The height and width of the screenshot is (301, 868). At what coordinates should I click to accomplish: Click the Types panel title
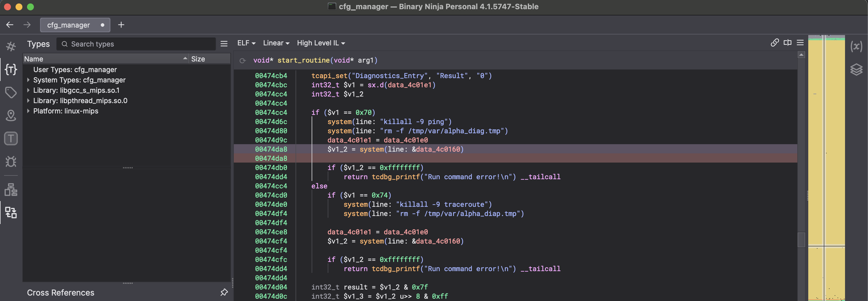pos(38,44)
